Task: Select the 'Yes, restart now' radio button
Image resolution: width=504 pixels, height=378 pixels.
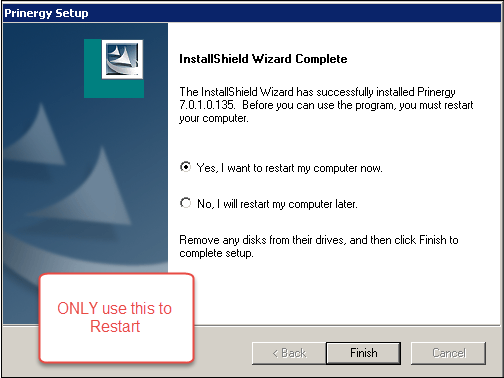Action: [x=185, y=167]
